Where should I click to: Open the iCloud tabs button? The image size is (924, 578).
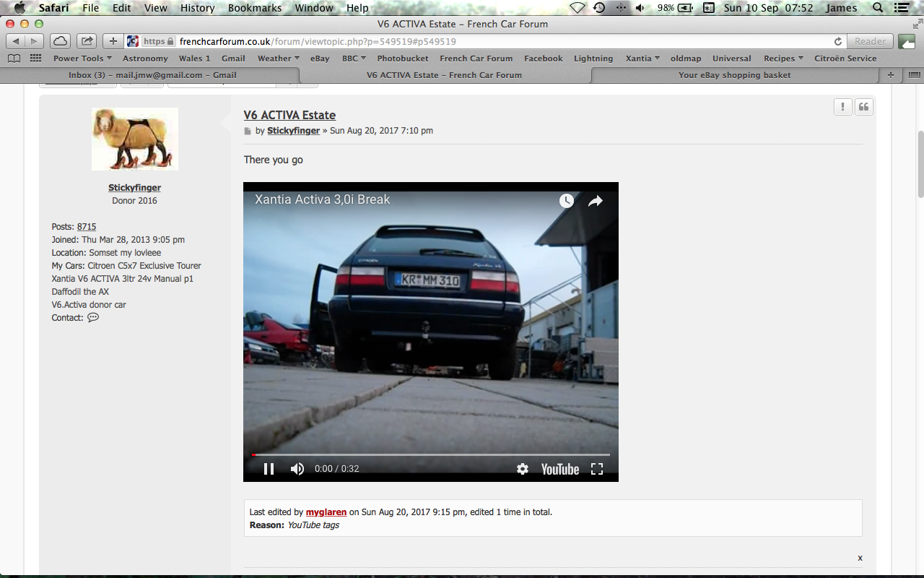pos(61,41)
